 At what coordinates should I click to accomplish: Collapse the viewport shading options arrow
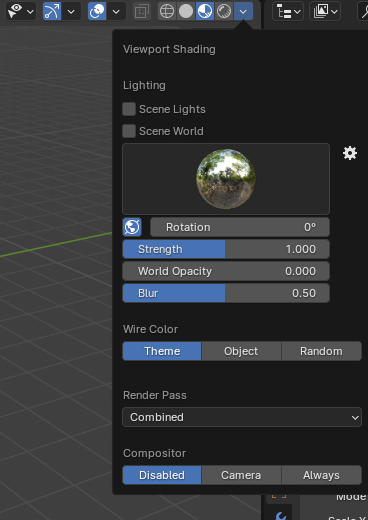tap(243, 11)
